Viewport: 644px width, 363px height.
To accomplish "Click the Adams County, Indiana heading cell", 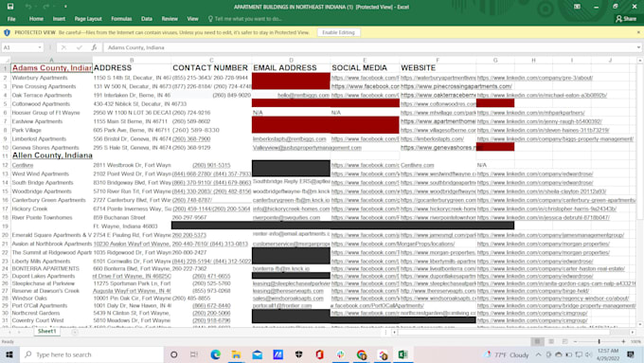I will (x=52, y=68).
